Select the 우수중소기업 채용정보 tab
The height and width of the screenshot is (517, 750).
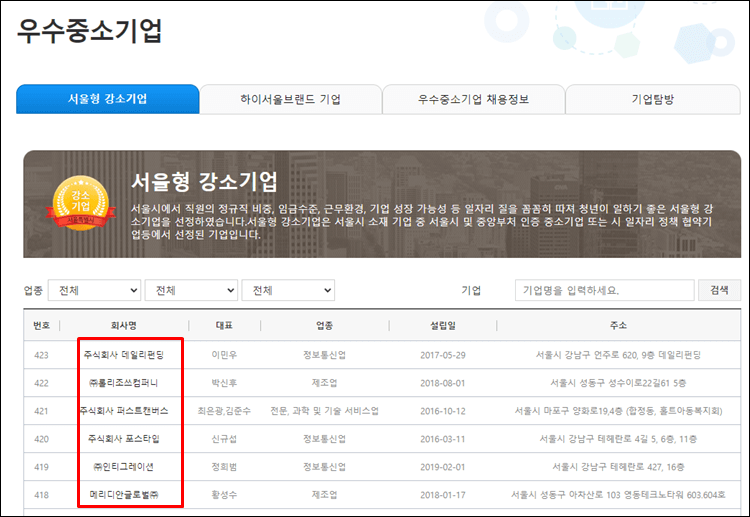pyautogui.click(x=473, y=99)
